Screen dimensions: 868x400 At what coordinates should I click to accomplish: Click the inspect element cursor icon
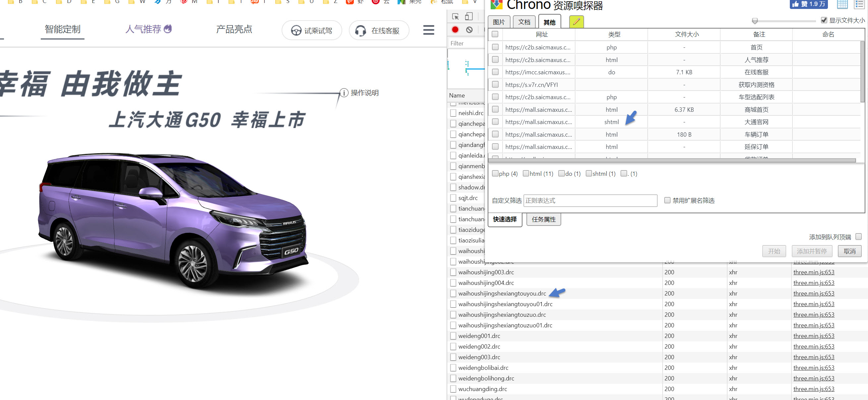point(455,17)
